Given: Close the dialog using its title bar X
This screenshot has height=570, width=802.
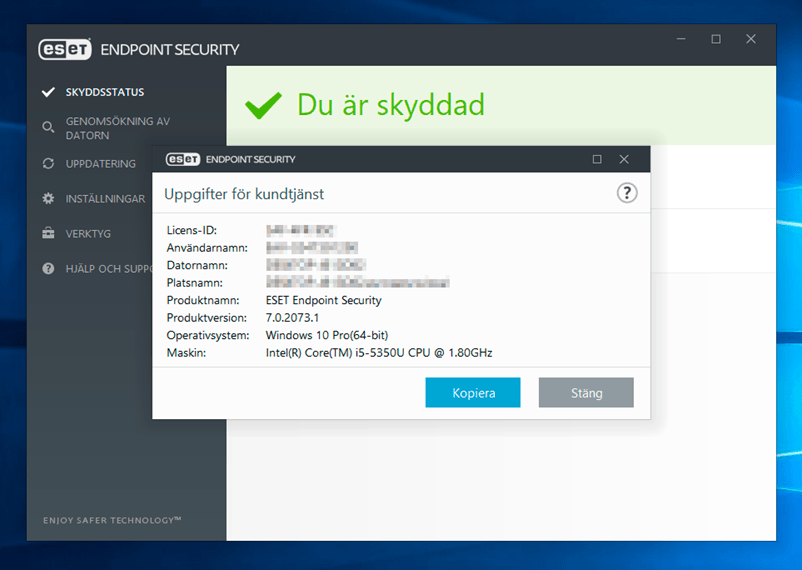Looking at the screenshot, I should pos(624,159).
